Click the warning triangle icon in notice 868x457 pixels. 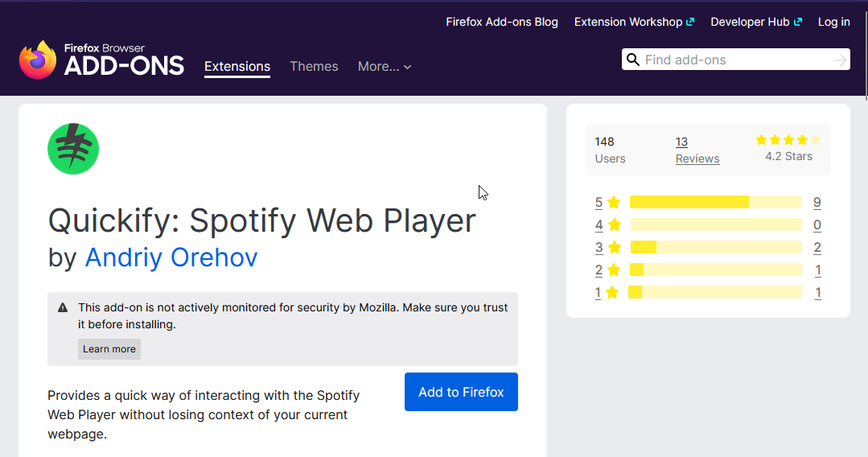[x=63, y=307]
